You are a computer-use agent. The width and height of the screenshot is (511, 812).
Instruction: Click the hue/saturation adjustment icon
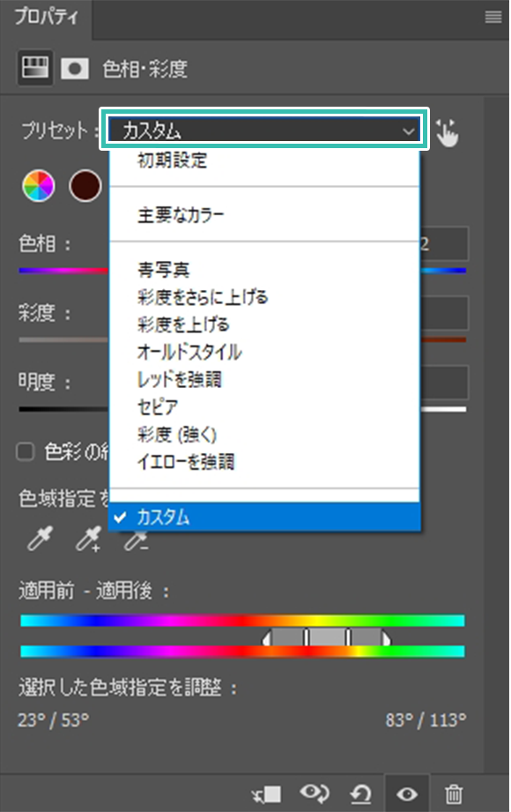[35, 68]
